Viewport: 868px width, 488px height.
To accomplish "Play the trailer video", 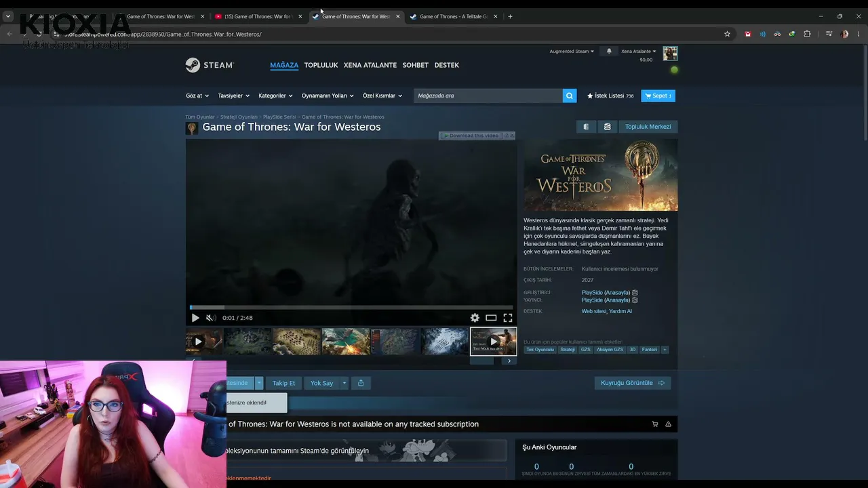I will click(195, 317).
